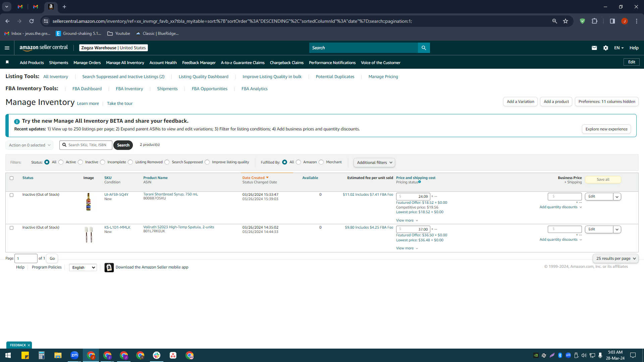Open Slack from the taskbar
The height and width of the screenshot is (362, 644).
(157, 355)
